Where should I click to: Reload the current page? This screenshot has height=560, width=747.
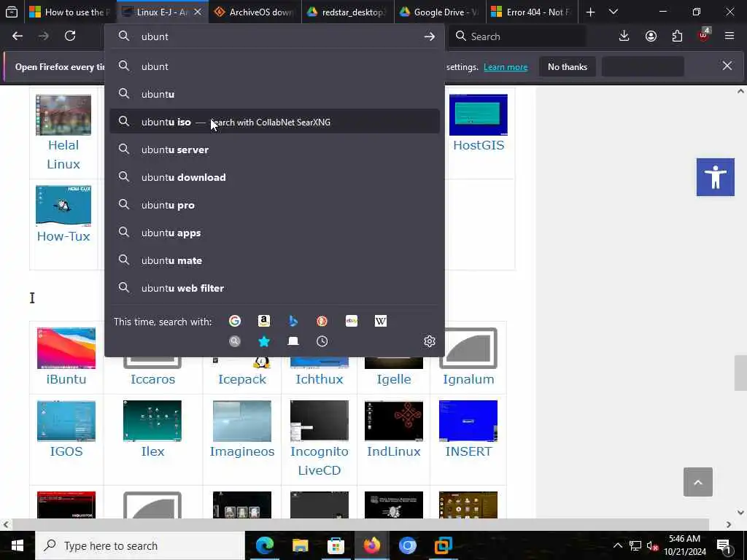click(70, 36)
